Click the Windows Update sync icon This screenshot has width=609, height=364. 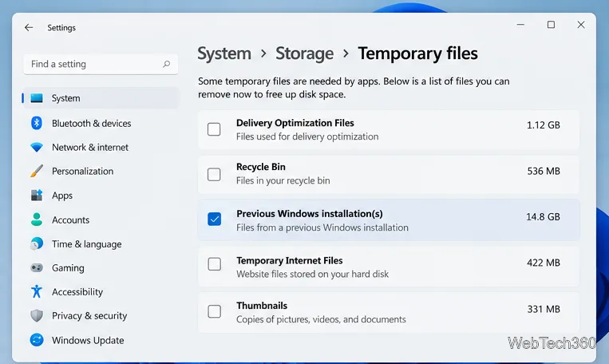(x=37, y=340)
